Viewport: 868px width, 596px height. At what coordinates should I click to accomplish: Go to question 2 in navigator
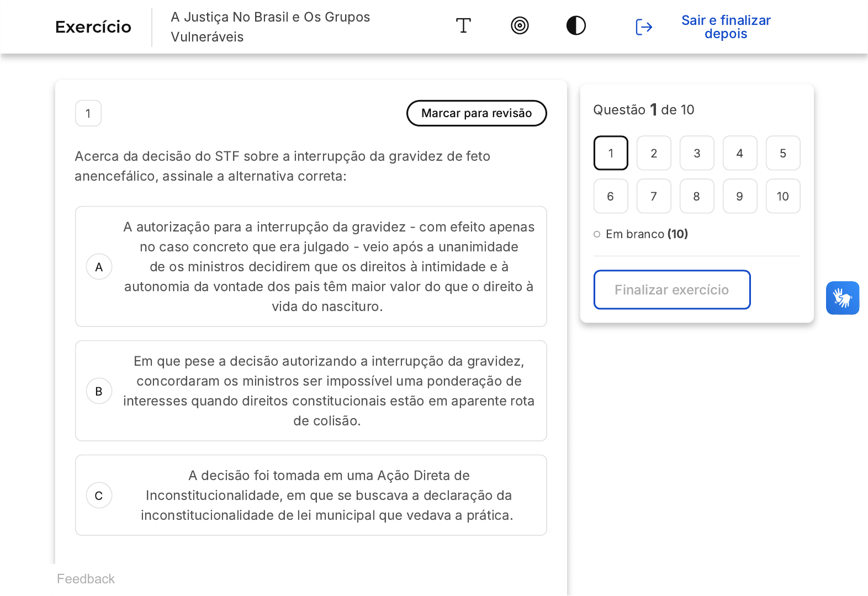click(x=654, y=153)
